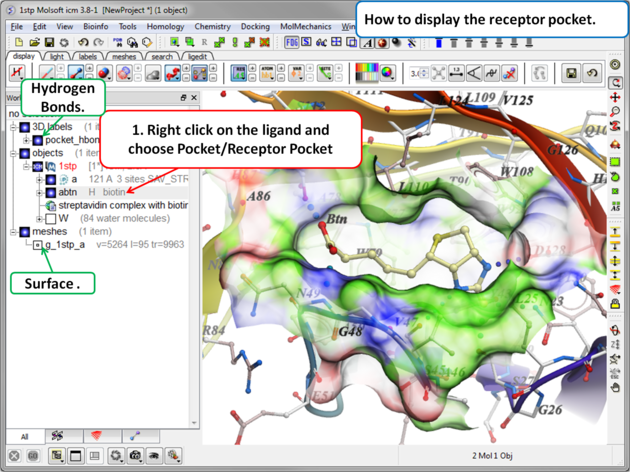Restore the saved view with the undo arrow
Screen dimensions: 630x472
tap(592, 74)
